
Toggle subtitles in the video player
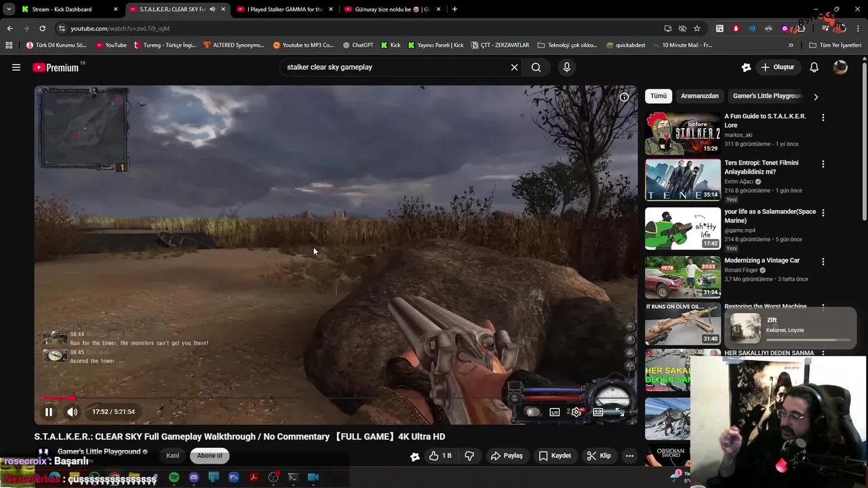click(555, 411)
